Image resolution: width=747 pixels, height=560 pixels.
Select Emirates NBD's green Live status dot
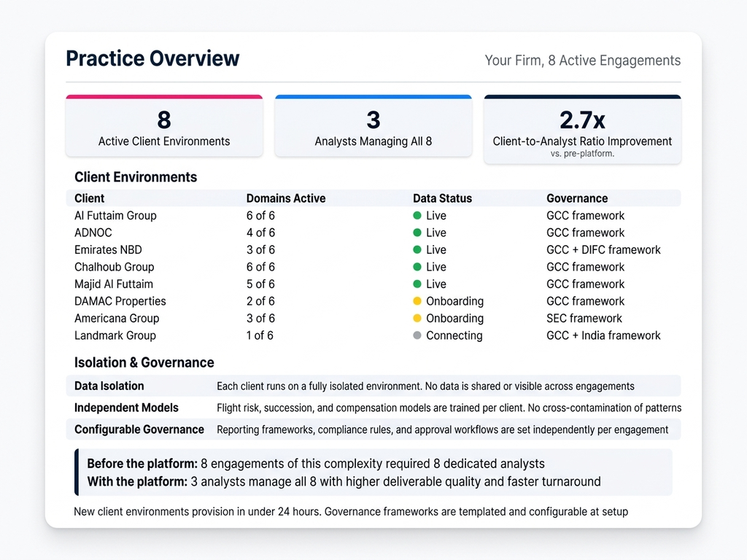(x=417, y=250)
